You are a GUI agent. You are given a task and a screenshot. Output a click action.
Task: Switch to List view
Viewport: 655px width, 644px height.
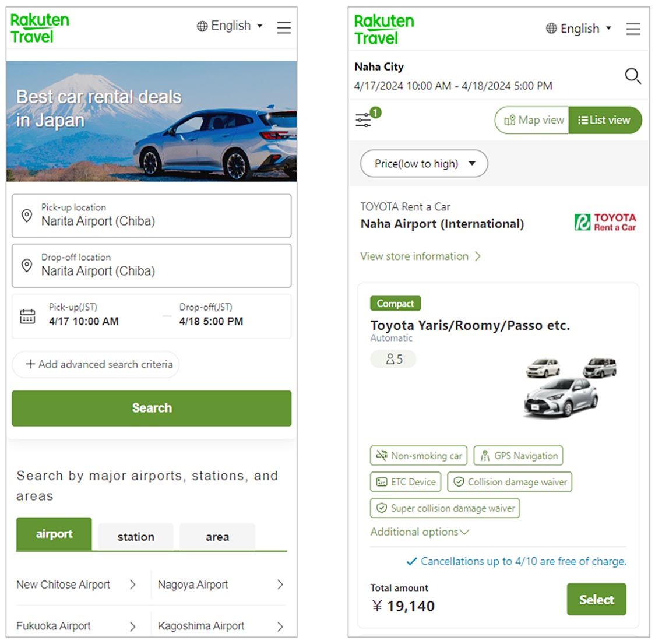(604, 120)
